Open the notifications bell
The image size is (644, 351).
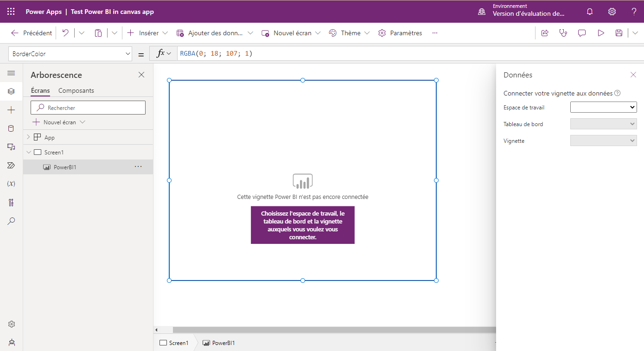coord(590,12)
